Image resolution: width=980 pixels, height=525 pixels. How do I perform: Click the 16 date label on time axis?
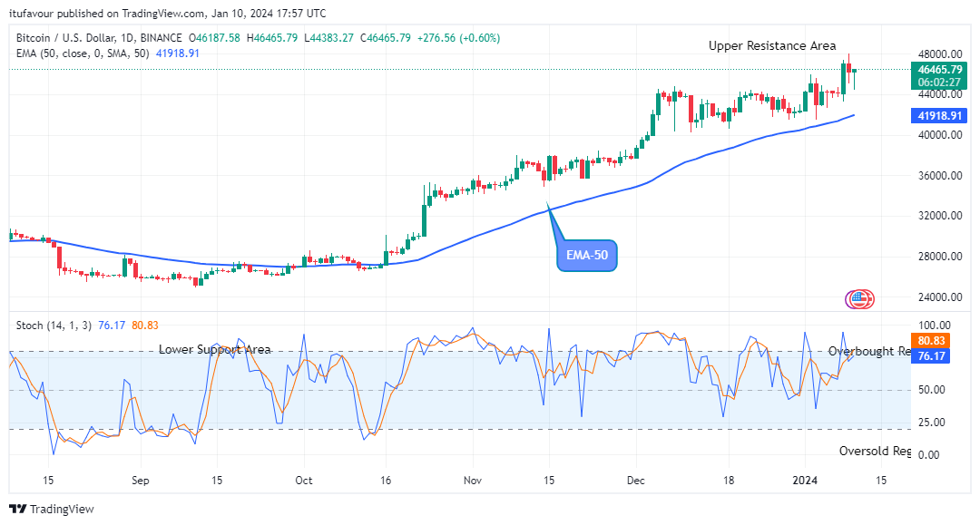[386, 480]
